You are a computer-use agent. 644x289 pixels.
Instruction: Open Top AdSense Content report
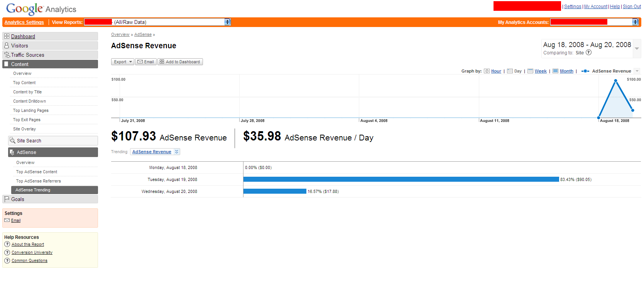point(37,172)
